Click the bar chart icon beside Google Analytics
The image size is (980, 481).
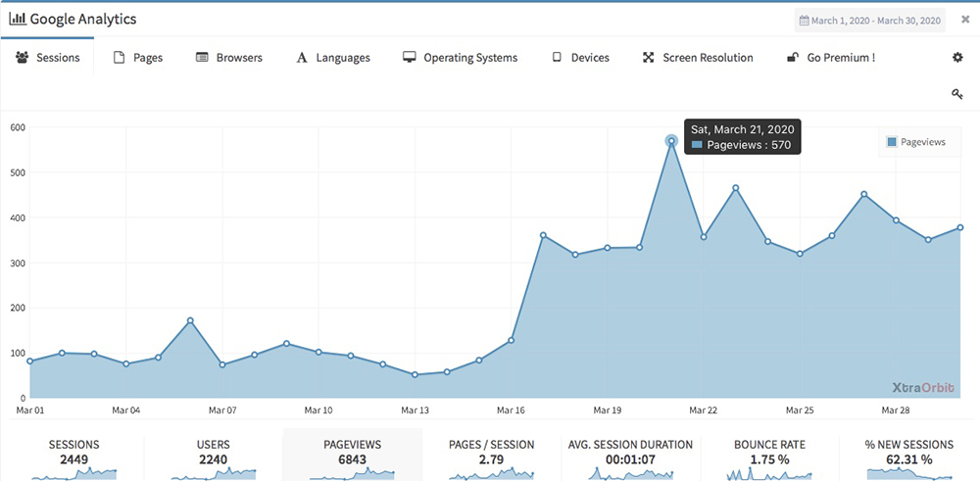point(18,19)
